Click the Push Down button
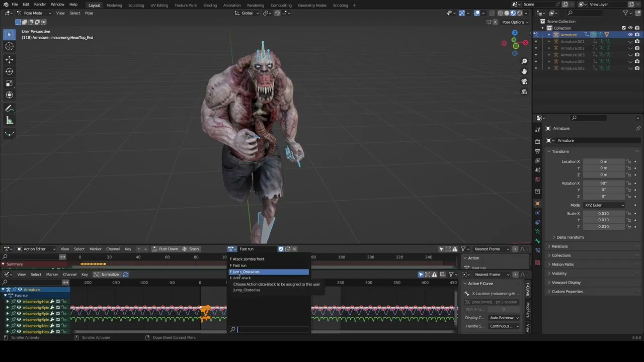 (165, 249)
